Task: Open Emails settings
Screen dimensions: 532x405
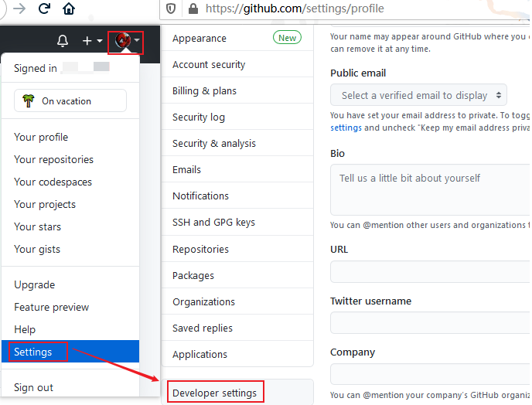Action: click(237, 169)
